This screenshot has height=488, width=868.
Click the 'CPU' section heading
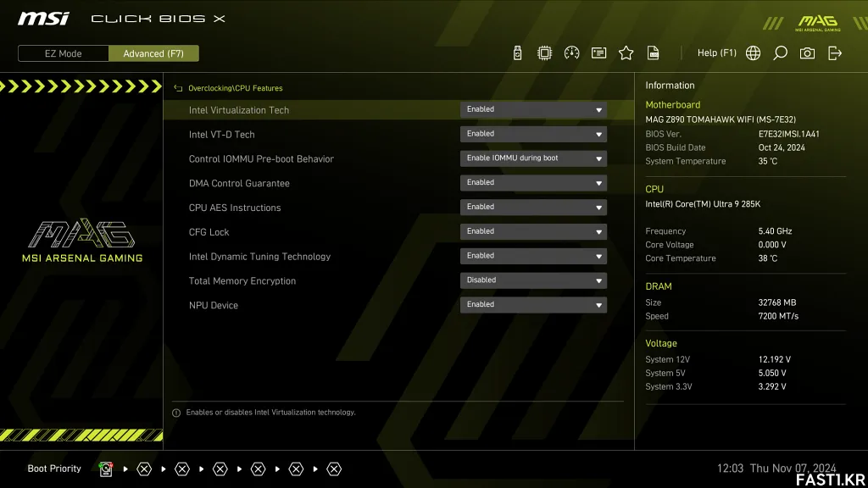654,189
